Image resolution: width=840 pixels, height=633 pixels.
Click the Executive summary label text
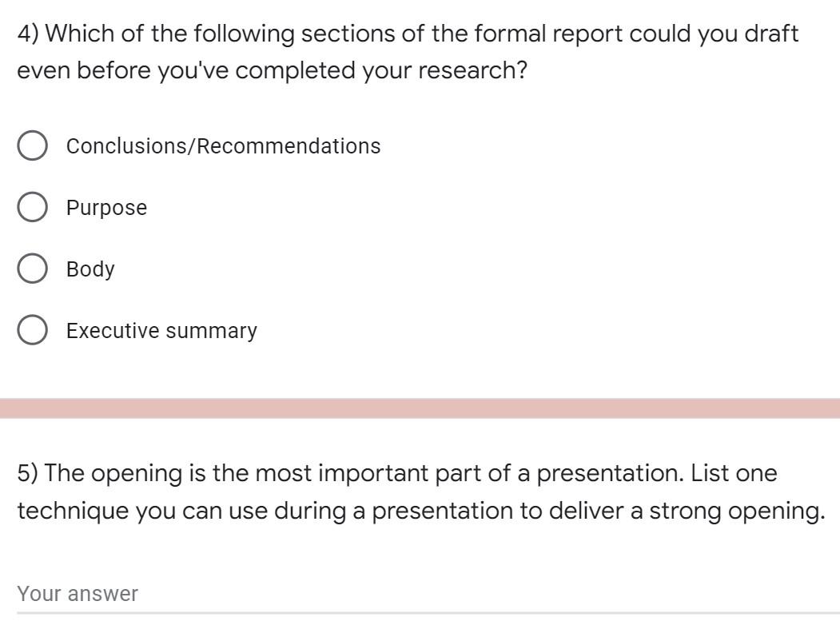click(x=161, y=330)
